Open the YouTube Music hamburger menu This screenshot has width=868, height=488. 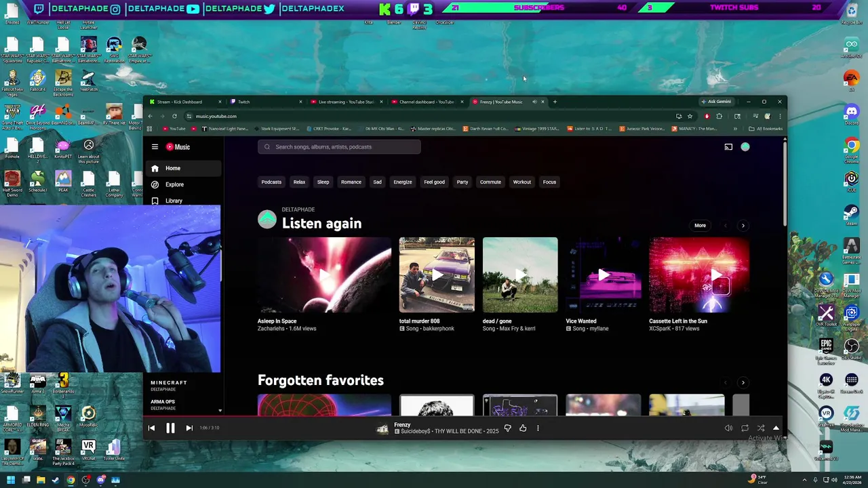tap(155, 146)
